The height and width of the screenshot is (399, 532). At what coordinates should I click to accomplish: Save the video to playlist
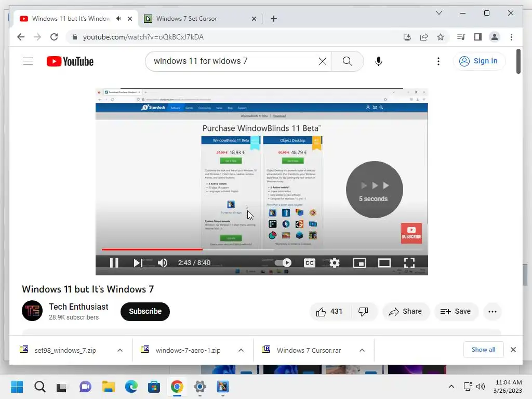[456, 312]
